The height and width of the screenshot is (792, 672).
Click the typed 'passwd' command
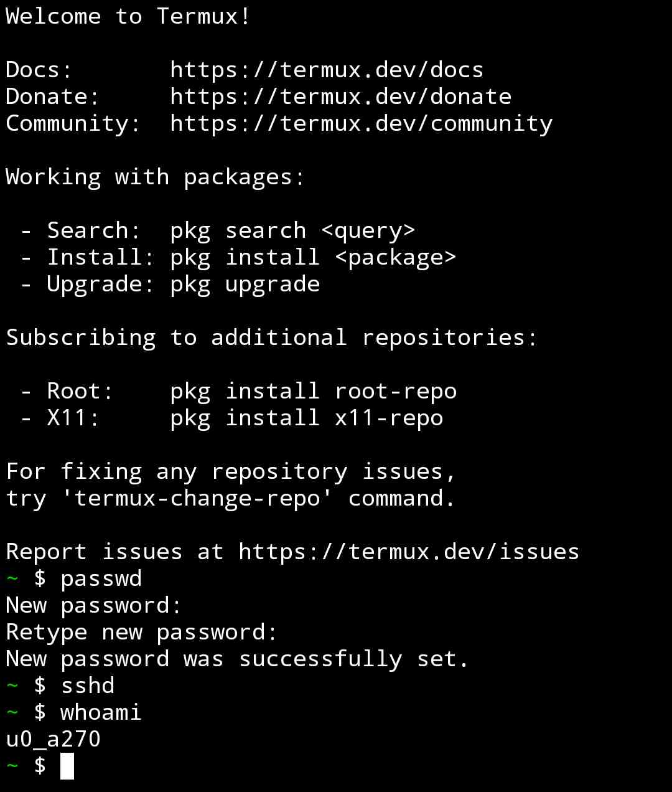(x=101, y=578)
